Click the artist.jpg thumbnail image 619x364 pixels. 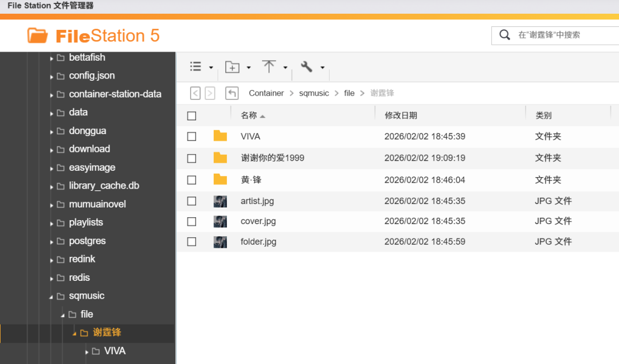click(x=220, y=201)
